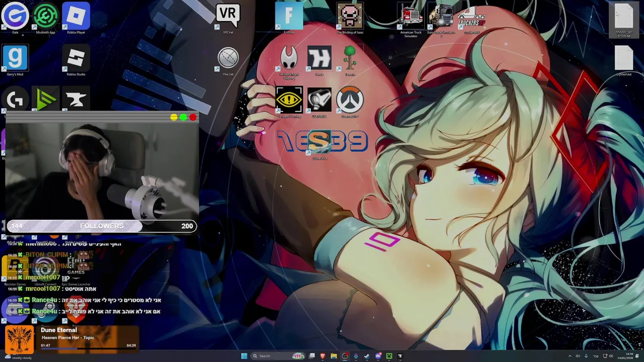The height and width of the screenshot is (362, 644).
Task: Switch the input language indicator
Action: point(596,356)
